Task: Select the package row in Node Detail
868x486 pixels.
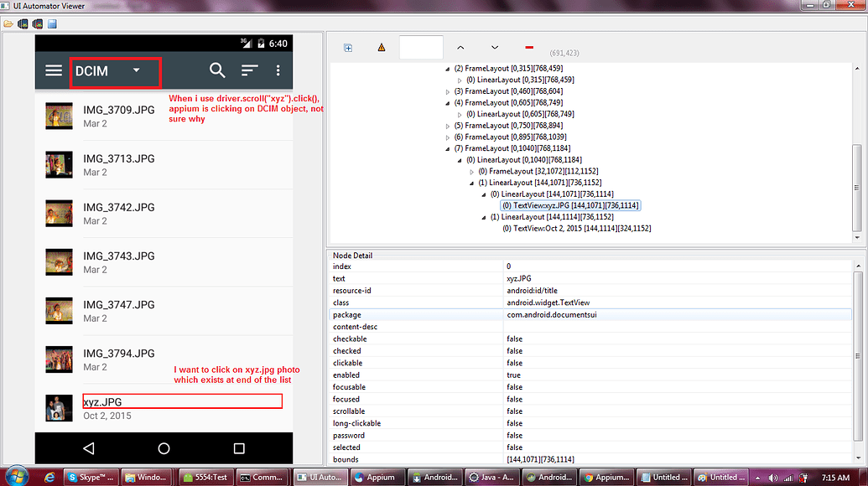Action: point(419,314)
